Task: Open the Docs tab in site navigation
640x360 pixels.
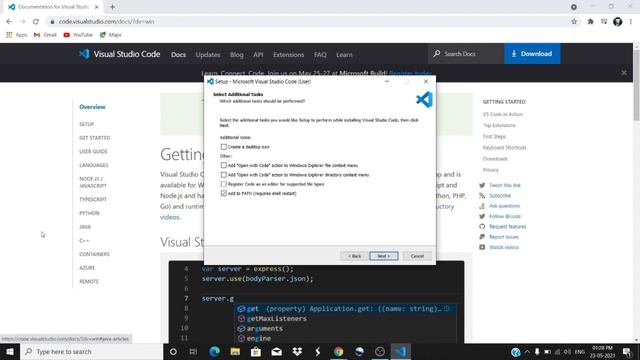Action: tap(178, 55)
